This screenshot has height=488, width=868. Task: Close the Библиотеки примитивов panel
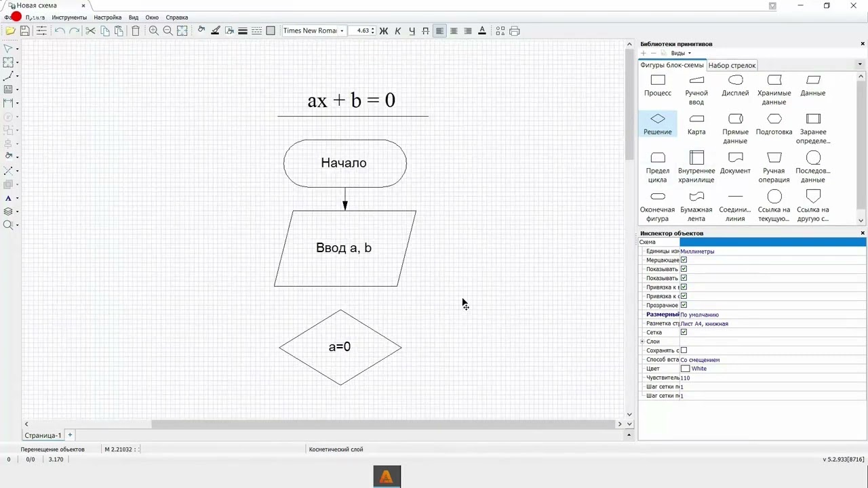click(863, 44)
